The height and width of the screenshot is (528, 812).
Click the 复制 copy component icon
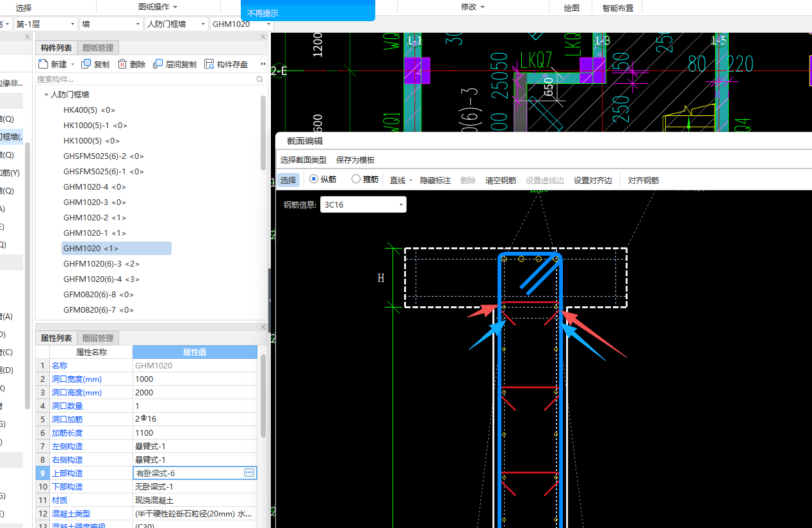tap(86, 64)
